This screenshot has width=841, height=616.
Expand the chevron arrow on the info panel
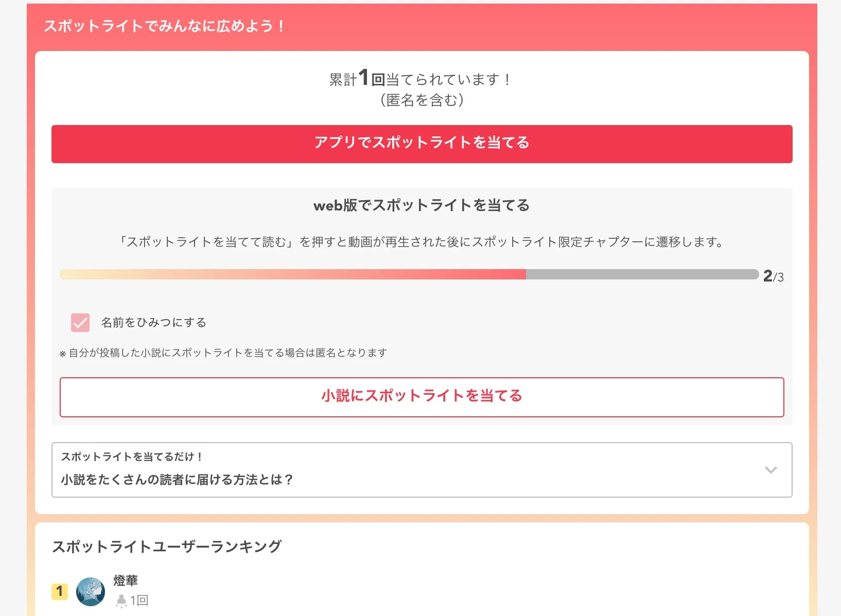pyautogui.click(x=770, y=470)
